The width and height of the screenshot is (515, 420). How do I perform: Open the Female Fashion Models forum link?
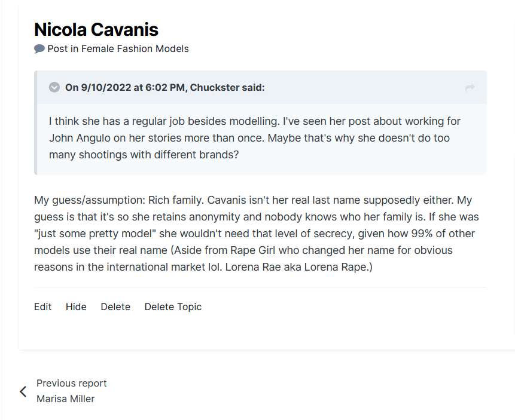[x=135, y=49]
